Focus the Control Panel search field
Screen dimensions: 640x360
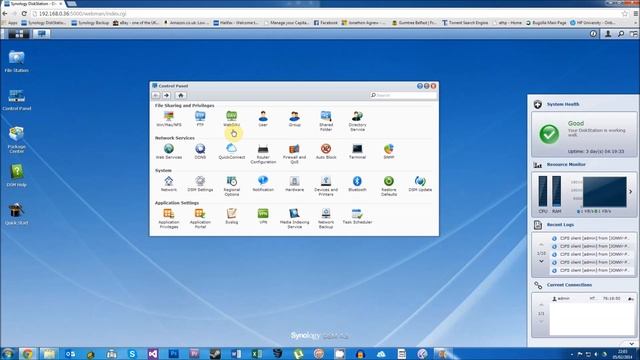(x=403, y=95)
